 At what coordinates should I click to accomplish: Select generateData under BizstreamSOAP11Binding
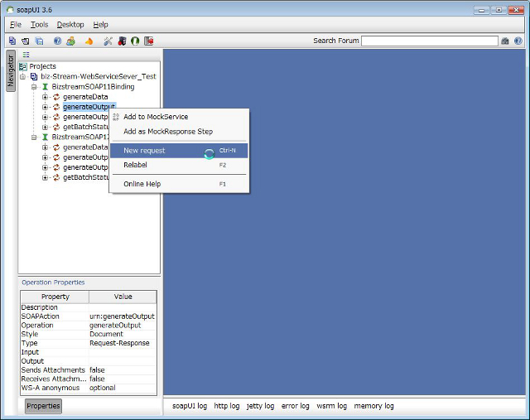85,97
